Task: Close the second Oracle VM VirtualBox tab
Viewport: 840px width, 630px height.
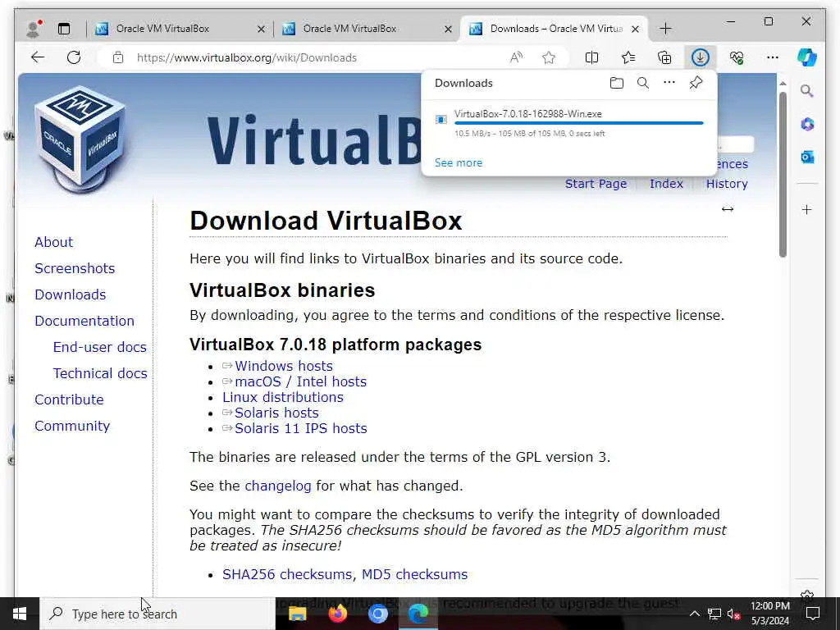Action: tap(448, 29)
